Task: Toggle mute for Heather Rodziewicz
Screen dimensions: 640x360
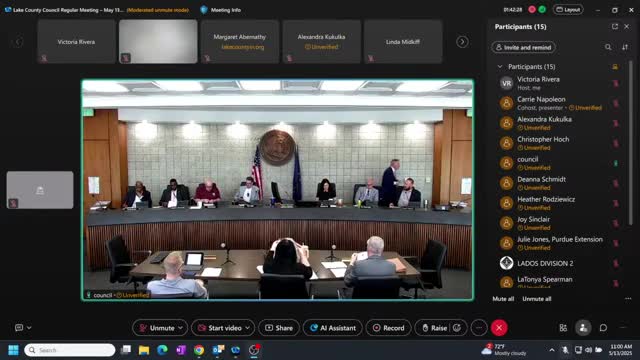Action: (616, 203)
